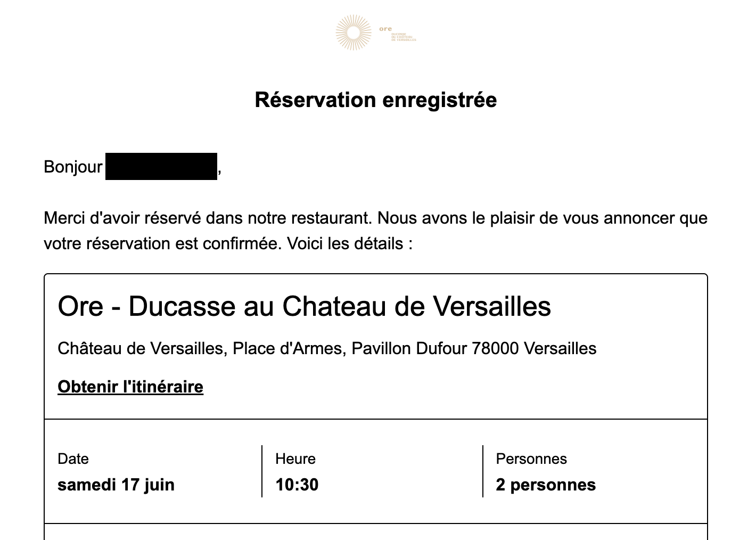Click the blacked-out guest name
The height and width of the screenshot is (540, 756).
[x=161, y=167]
